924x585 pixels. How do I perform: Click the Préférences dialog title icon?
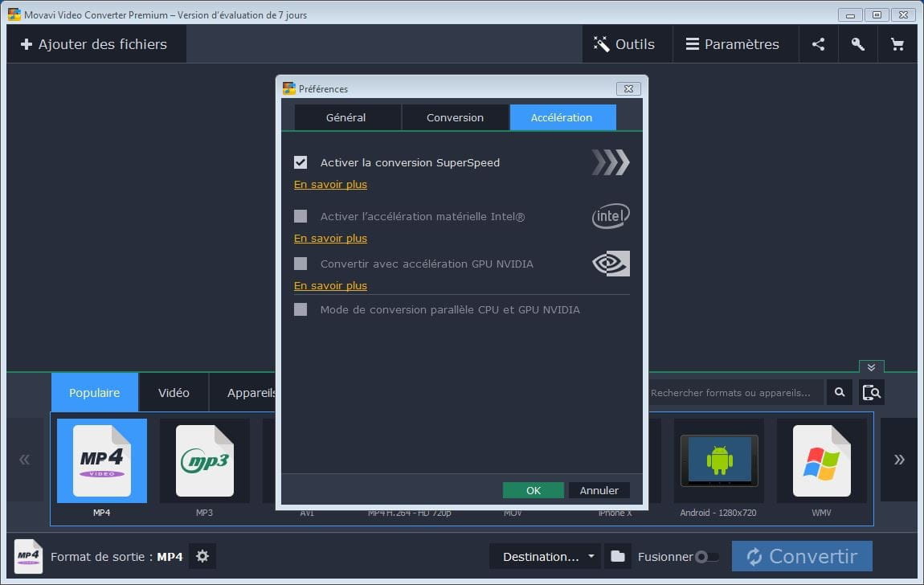288,88
